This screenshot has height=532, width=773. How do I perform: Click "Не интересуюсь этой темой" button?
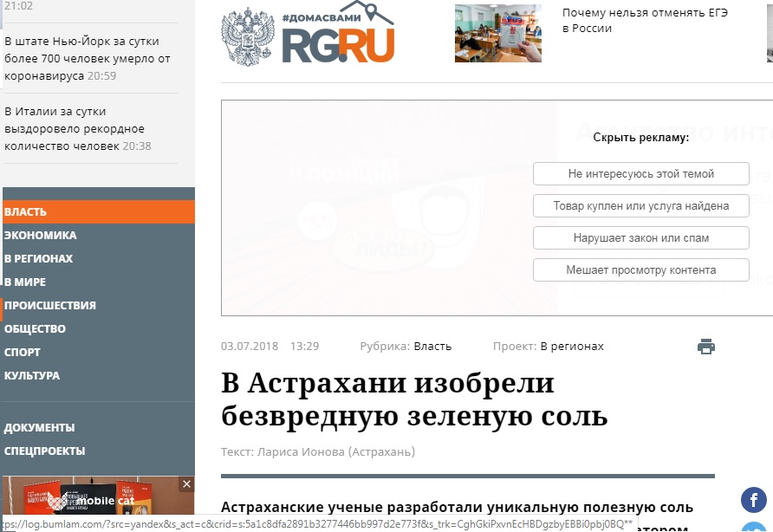(x=640, y=173)
